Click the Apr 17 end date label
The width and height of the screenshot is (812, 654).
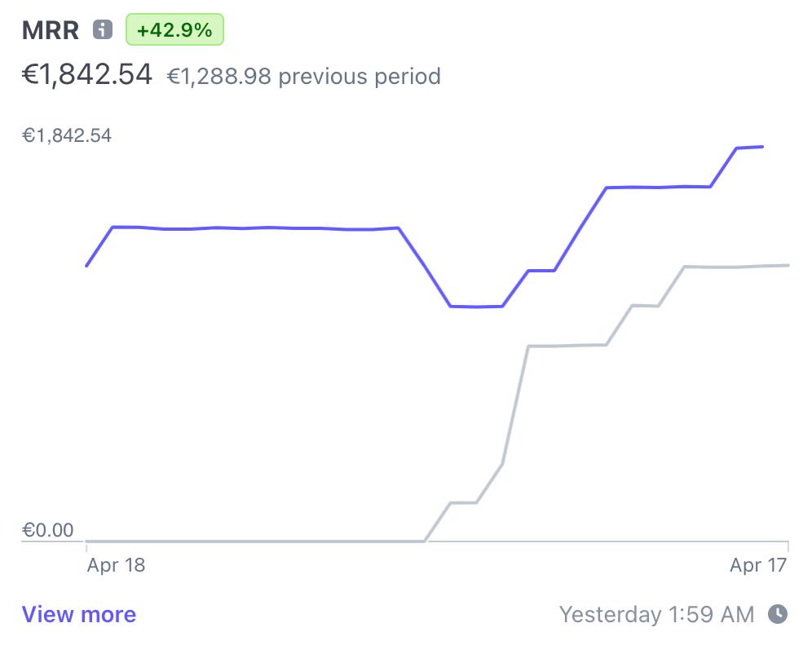point(758,564)
